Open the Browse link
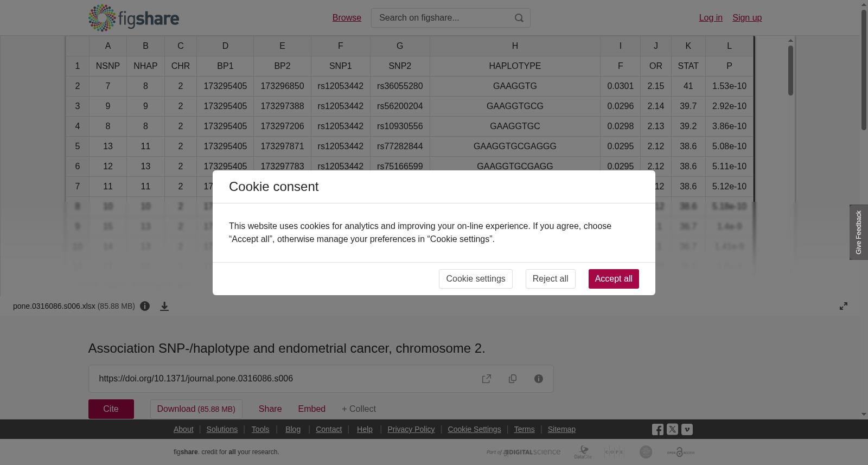Viewport: 868px width, 465px height. pyautogui.click(x=347, y=18)
